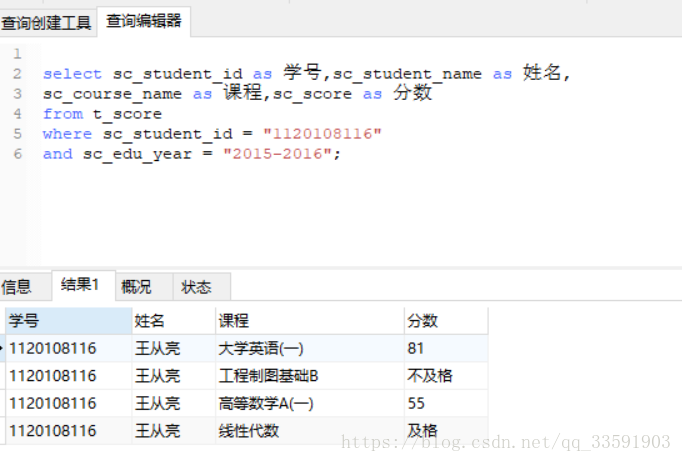Select the 工程制图基础B course cell
This screenshot has width=682, height=462.
point(310,376)
